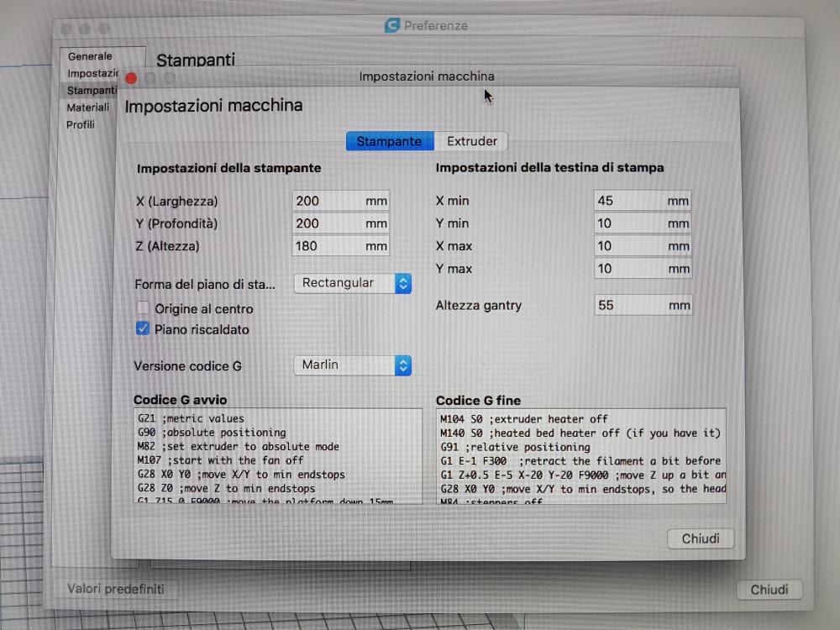This screenshot has height=630, width=840.
Task: Click the Y (Profondità) depth field
Action: [x=328, y=223]
